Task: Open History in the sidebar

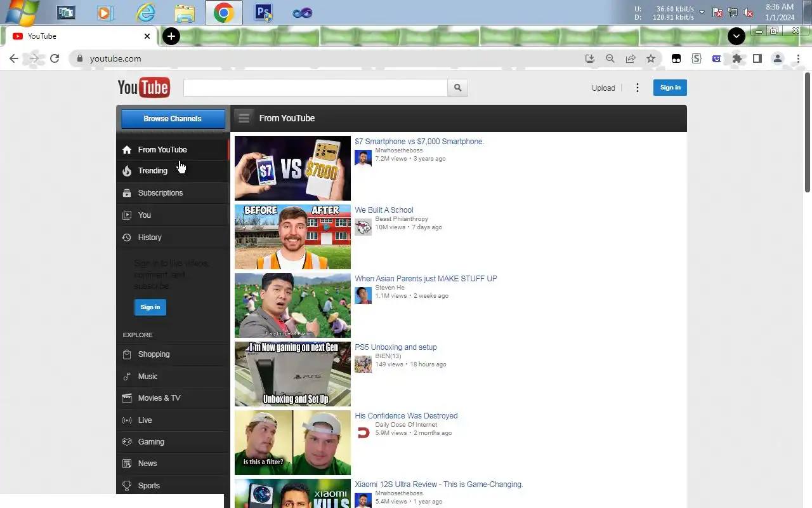Action: click(173, 237)
